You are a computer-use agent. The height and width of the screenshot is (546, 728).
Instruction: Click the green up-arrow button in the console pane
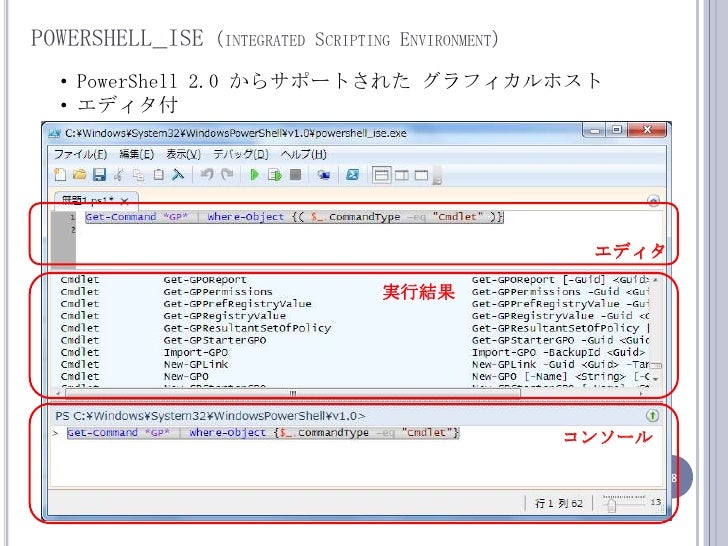coord(652,416)
